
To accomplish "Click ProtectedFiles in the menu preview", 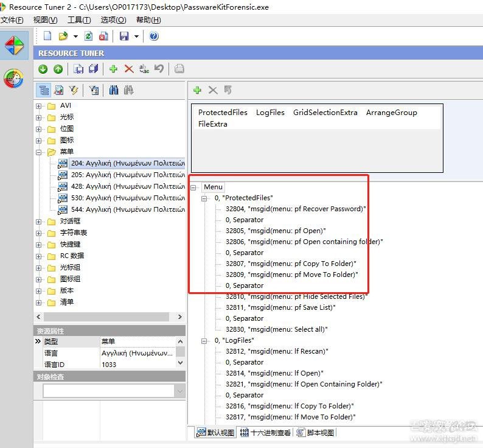I will [223, 113].
